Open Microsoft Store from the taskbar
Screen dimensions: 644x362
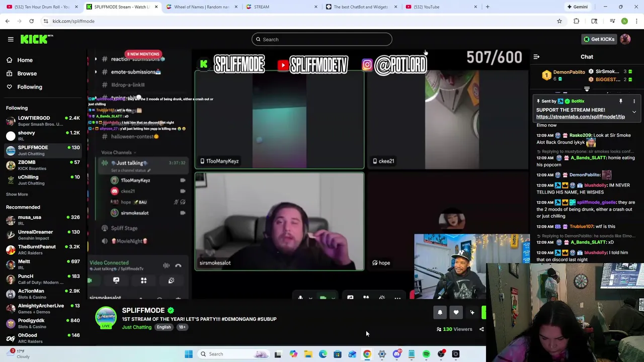coord(338,354)
